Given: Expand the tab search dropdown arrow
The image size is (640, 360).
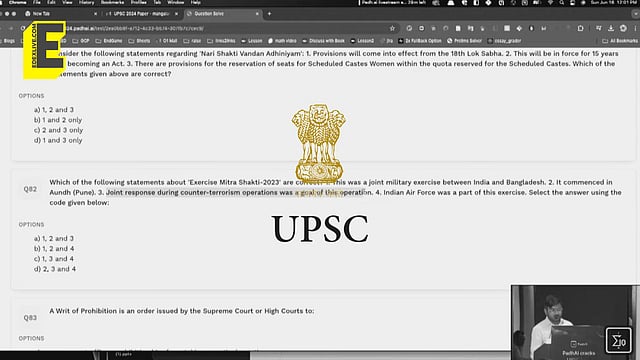Looking at the screenshot, I should coord(635,13).
